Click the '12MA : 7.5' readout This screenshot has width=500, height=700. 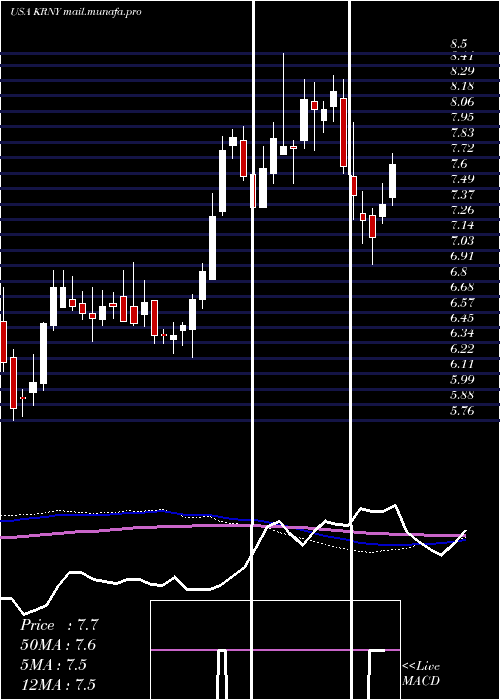click(x=58, y=684)
